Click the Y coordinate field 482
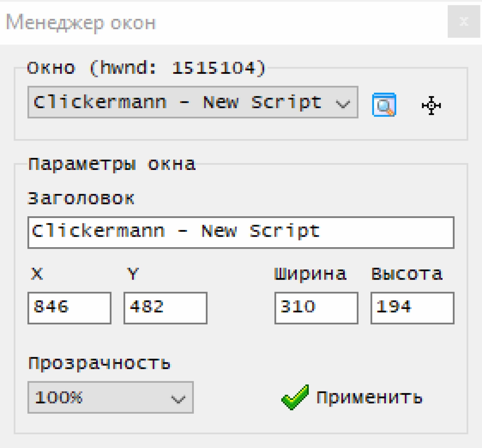The image size is (482, 448). coord(165,307)
